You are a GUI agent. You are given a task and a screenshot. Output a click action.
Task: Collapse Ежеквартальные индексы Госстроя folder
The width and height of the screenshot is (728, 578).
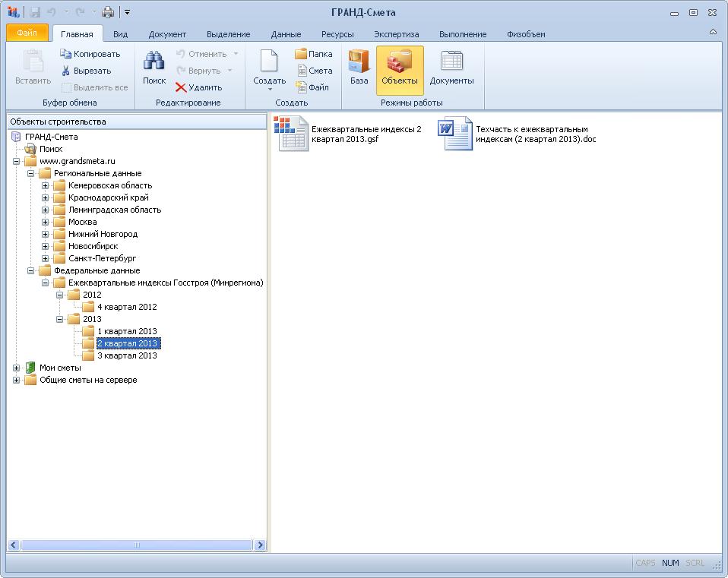pos(45,283)
